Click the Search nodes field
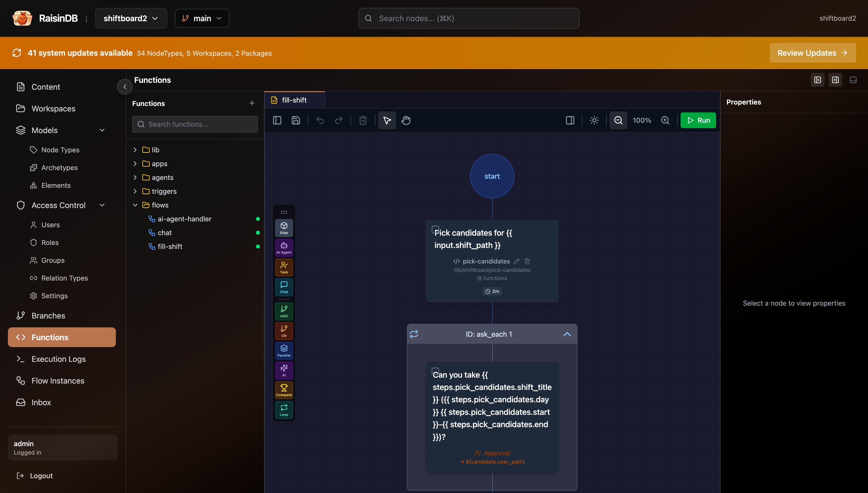 click(x=469, y=18)
